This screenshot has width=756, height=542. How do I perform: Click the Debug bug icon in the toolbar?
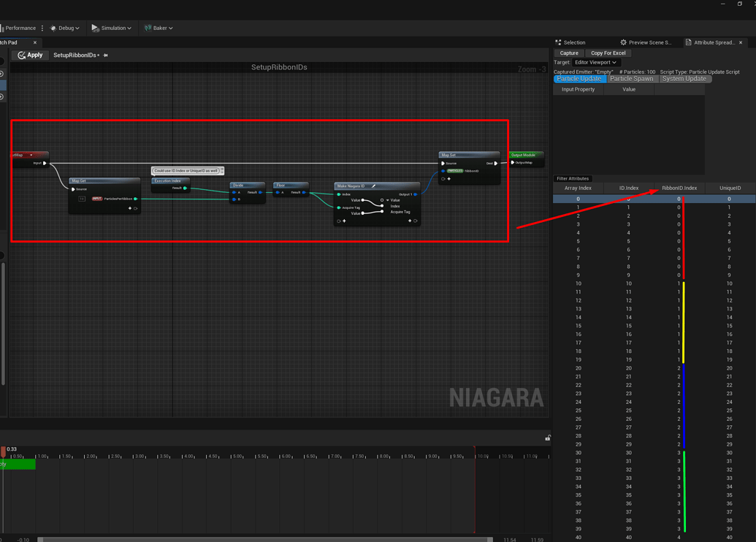(x=53, y=28)
